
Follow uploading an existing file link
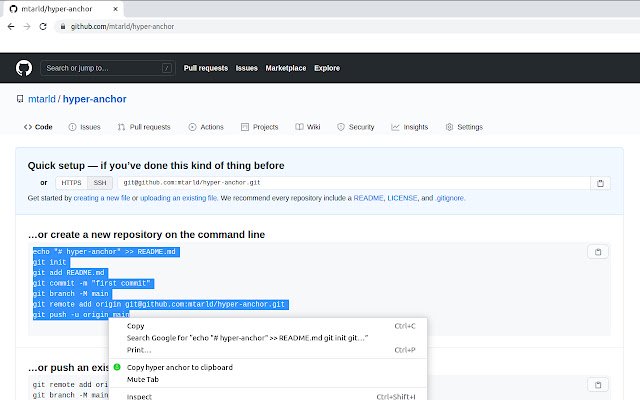[x=178, y=198]
